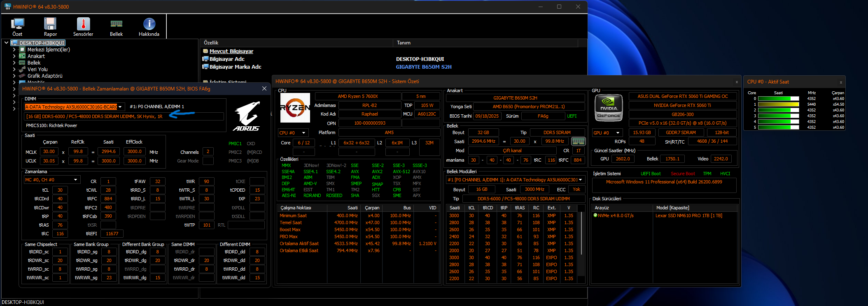Screen dimensions: 868x306
Task: Select Anakart in the device tree
Action: coord(36,56)
